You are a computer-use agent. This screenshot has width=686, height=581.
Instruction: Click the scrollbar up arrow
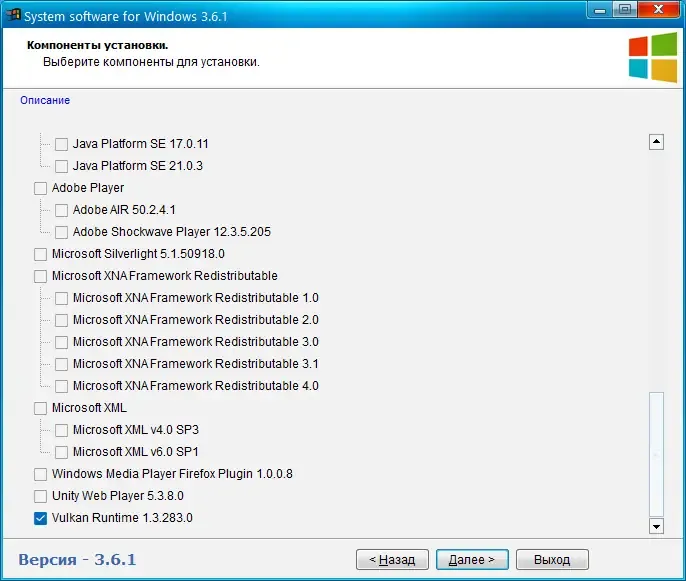click(x=656, y=142)
